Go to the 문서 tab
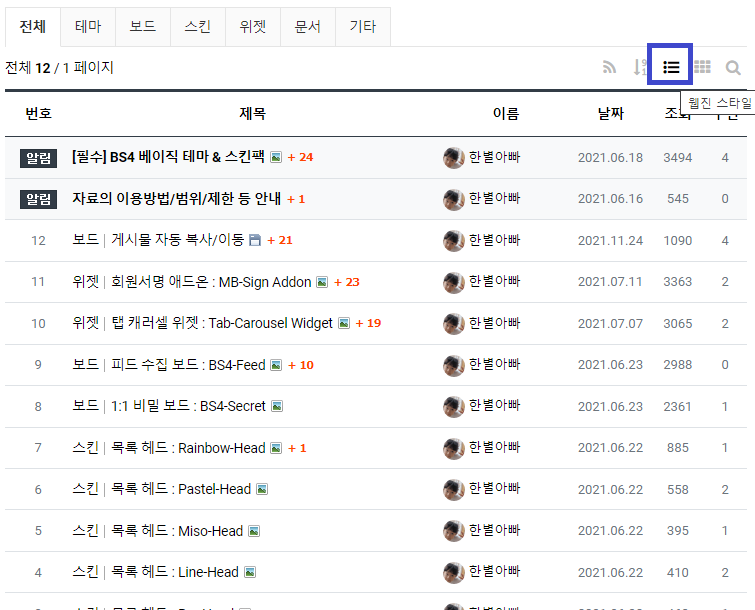 tap(307, 27)
